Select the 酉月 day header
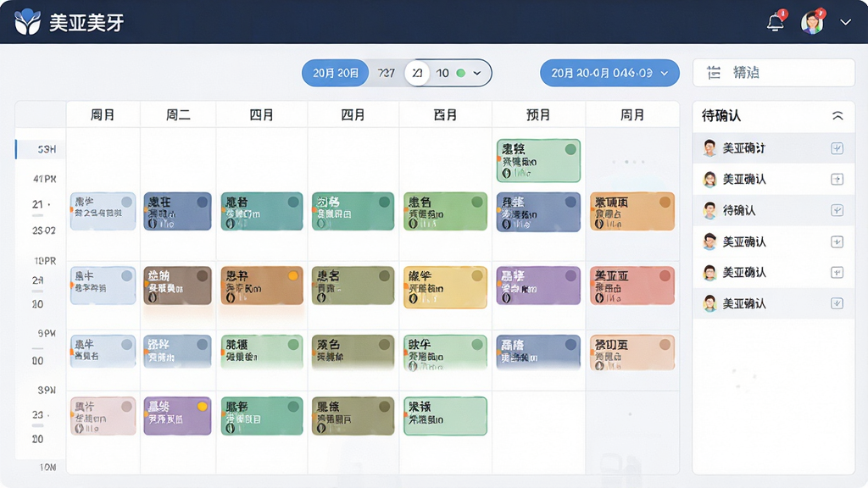 tap(445, 115)
